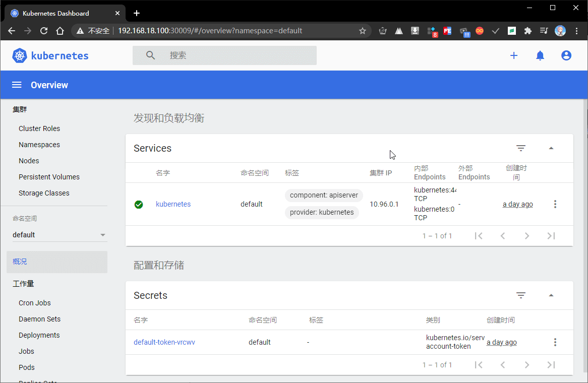Open Deployments in the sidebar
This screenshot has width=588, height=383.
39,335
